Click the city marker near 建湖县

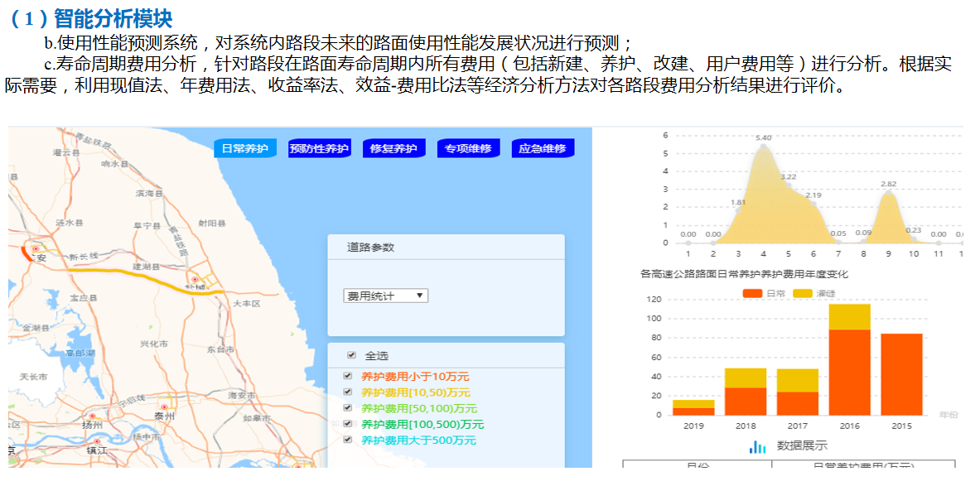point(193,279)
